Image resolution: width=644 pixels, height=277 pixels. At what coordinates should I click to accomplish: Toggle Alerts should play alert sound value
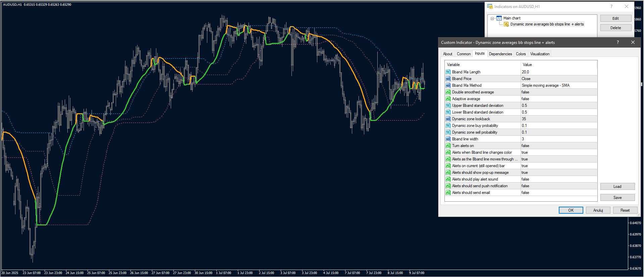[559, 179]
